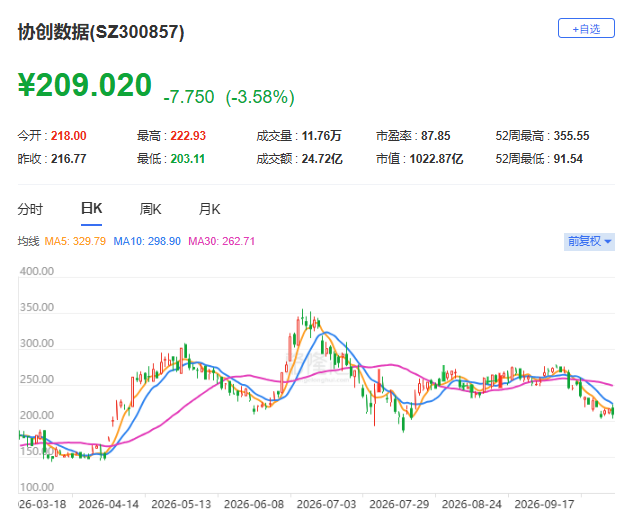Image resolution: width=632 pixels, height=515 pixels.
Task: Click 52周最低 value 91.54
Action: (568, 159)
